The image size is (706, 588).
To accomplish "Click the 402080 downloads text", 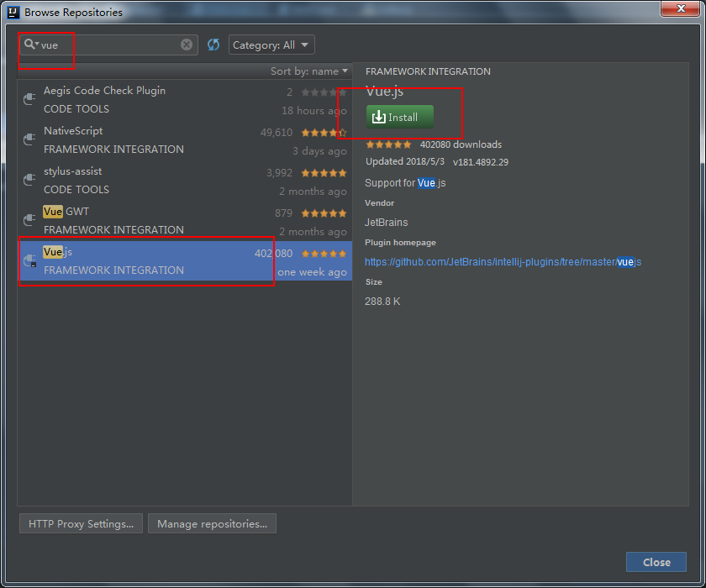I will [461, 144].
